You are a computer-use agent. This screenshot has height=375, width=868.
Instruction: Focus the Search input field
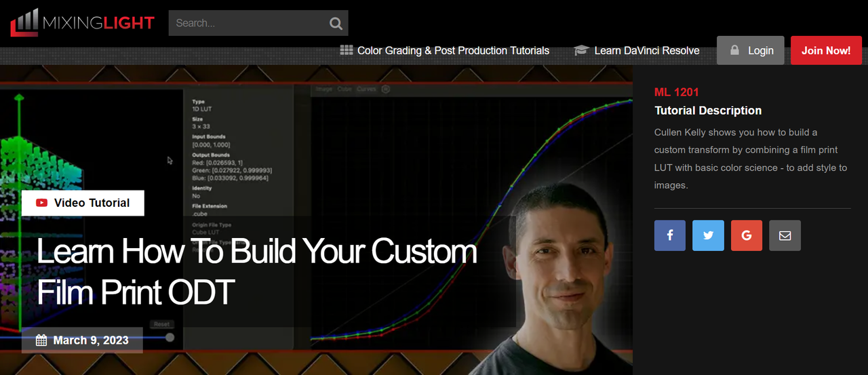[258, 23]
